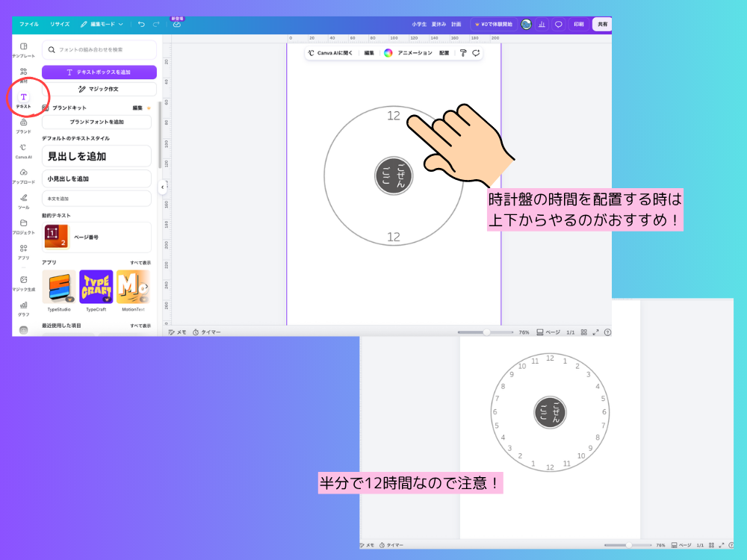Click the ¥0で体験開始 button
The image size is (747, 560).
coord(493,25)
